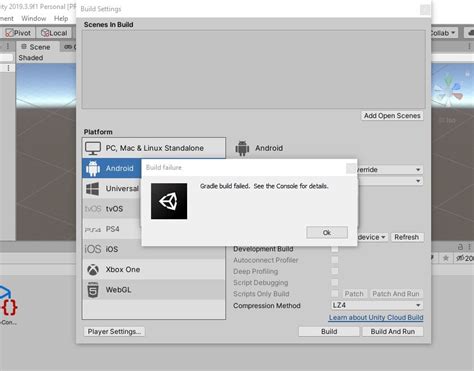
Task: Toggle the Pivot handle mode button
Action: [x=19, y=33]
